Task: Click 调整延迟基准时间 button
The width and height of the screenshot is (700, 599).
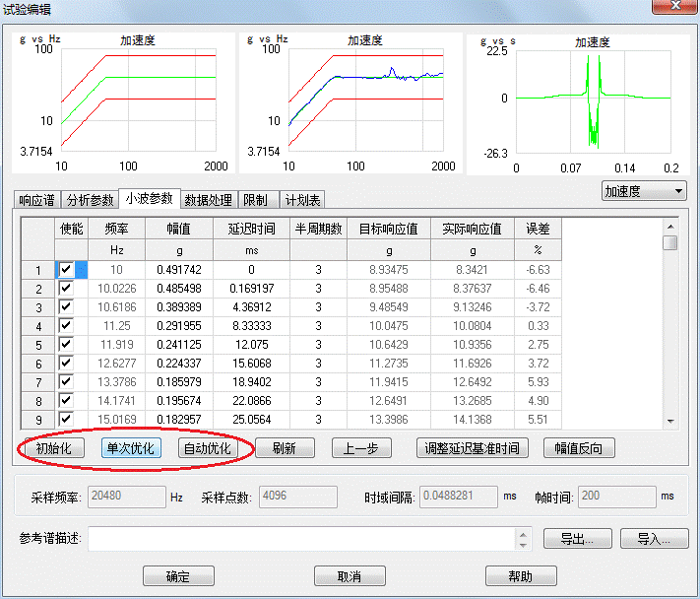Action: (x=472, y=448)
